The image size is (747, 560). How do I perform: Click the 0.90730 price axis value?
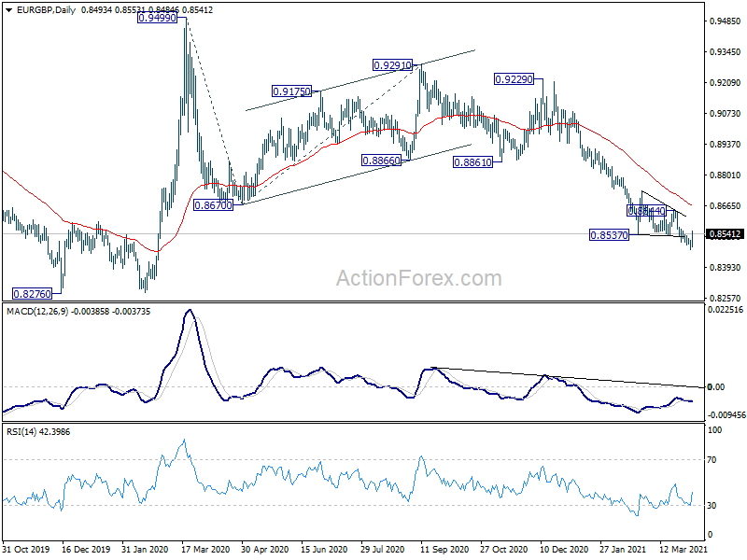click(726, 113)
